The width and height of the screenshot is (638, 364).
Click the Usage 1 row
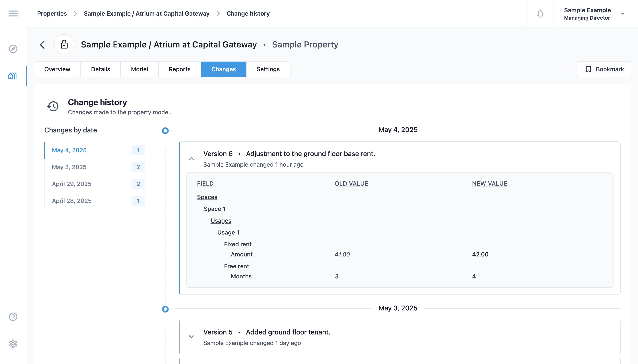tap(228, 232)
